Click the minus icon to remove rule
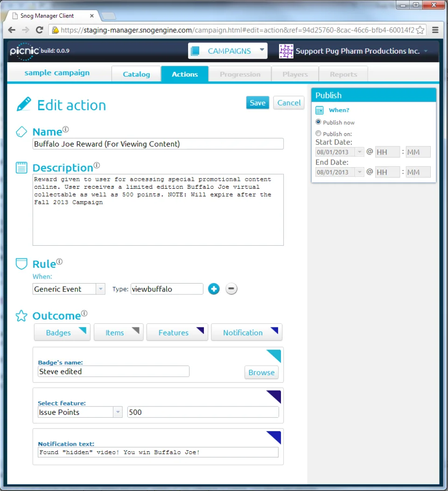Image resolution: width=448 pixels, height=491 pixels. coord(231,289)
